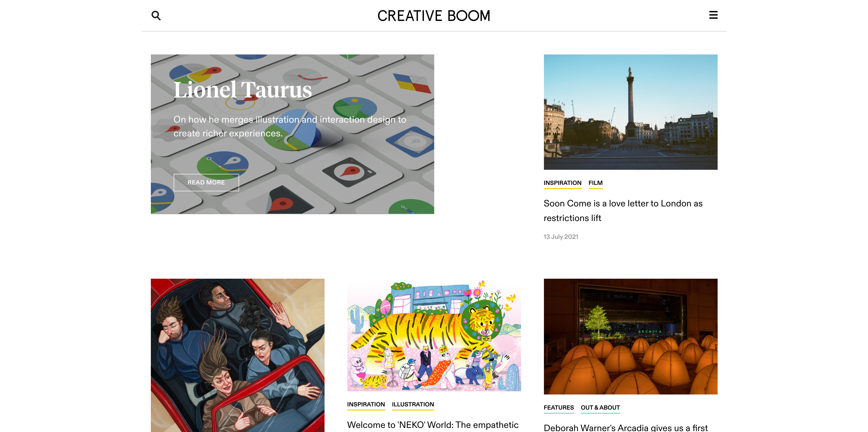The width and height of the screenshot is (868, 432).
Task: Select the Features category tag
Action: click(x=559, y=408)
